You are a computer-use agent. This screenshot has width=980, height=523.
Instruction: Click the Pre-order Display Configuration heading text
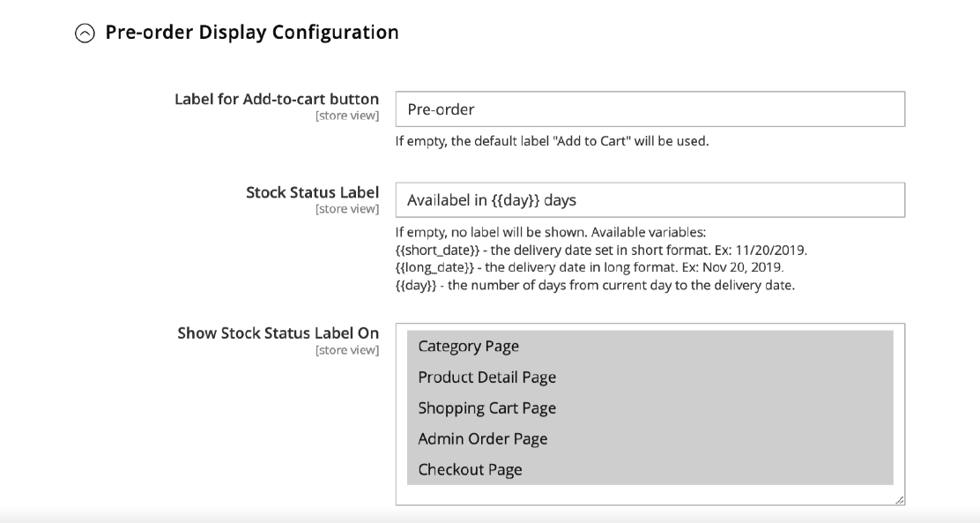click(251, 32)
